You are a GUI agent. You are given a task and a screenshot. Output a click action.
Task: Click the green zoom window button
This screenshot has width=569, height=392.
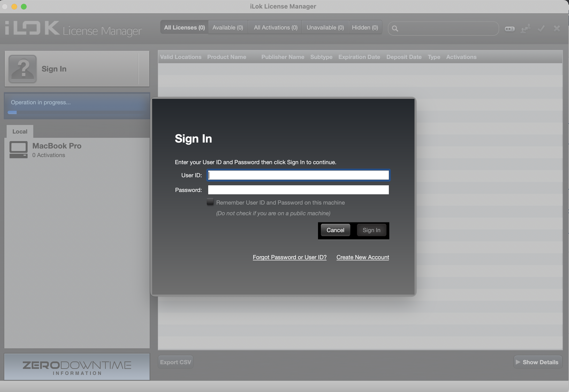point(24,7)
